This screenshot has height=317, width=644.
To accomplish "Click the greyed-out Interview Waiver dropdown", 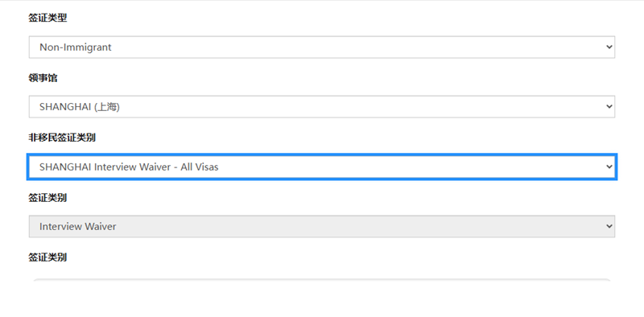I will coord(321,226).
